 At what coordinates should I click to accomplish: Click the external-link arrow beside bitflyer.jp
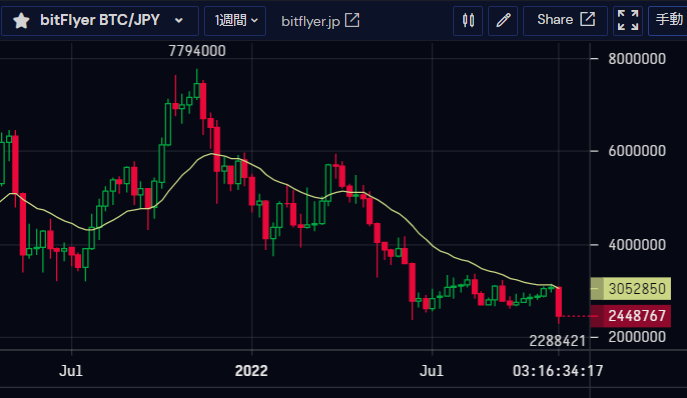(352, 20)
